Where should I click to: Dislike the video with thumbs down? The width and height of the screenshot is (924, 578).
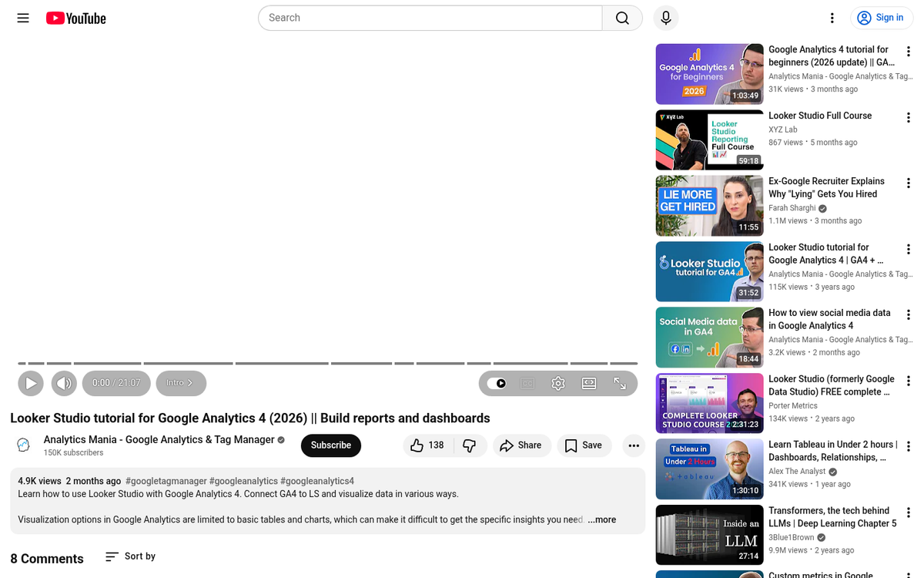(469, 445)
